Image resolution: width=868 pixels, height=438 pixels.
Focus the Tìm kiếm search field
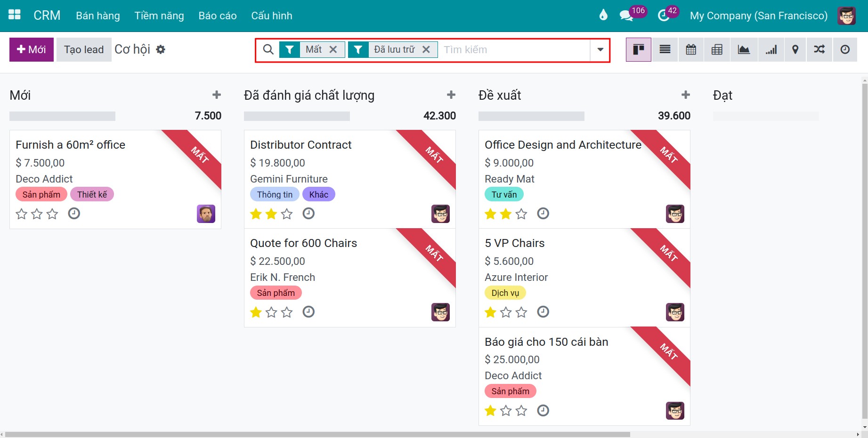coord(514,49)
